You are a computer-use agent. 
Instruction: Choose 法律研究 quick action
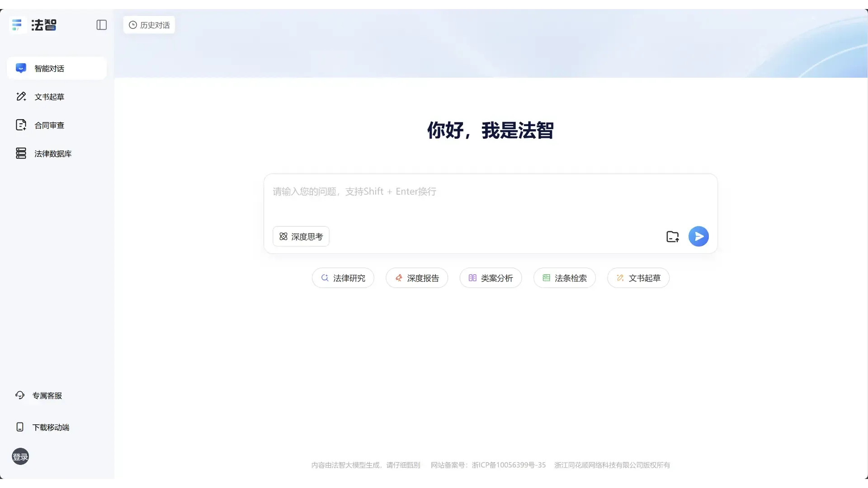pyautogui.click(x=343, y=278)
